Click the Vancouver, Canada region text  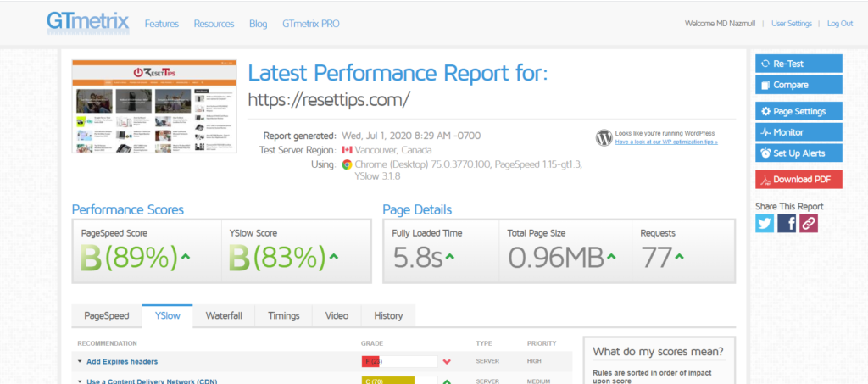pyautogui.click(x=393, y=150)
